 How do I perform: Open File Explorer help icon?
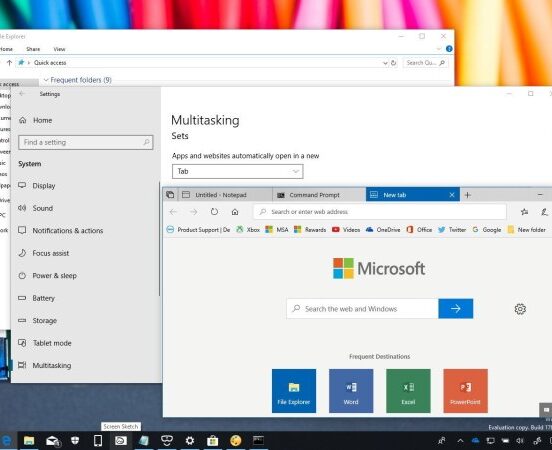pos(449,49)
